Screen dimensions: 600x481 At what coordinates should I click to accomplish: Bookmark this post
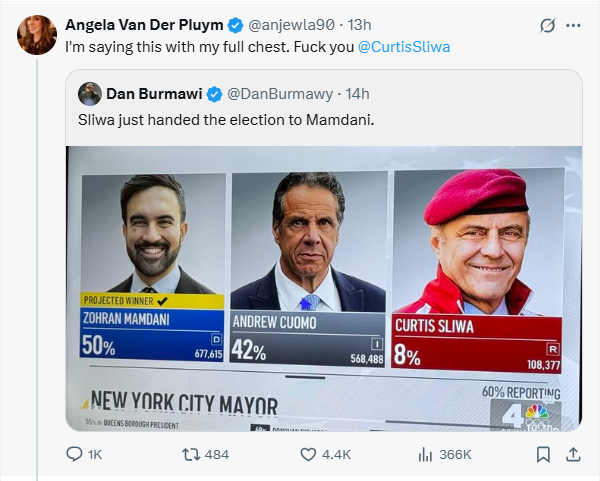pyautogui.click(x=543, y=454)
